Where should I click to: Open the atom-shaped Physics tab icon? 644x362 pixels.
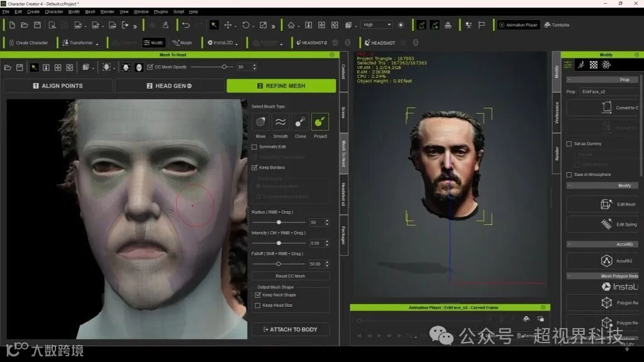pos(606,65)
